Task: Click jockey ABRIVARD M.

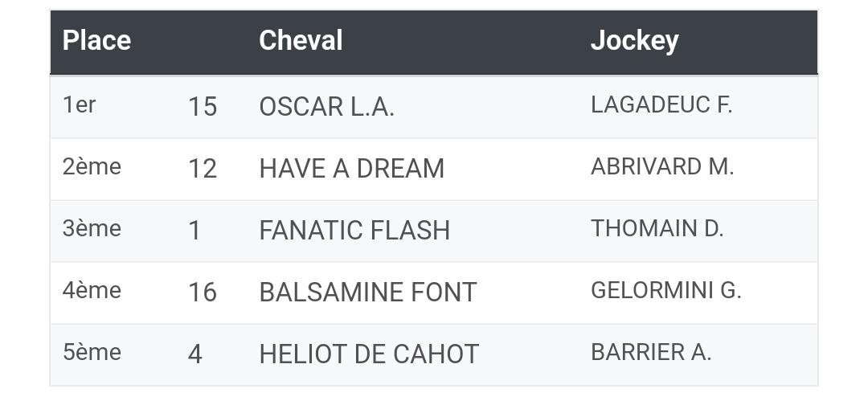Action: (662, 166)
